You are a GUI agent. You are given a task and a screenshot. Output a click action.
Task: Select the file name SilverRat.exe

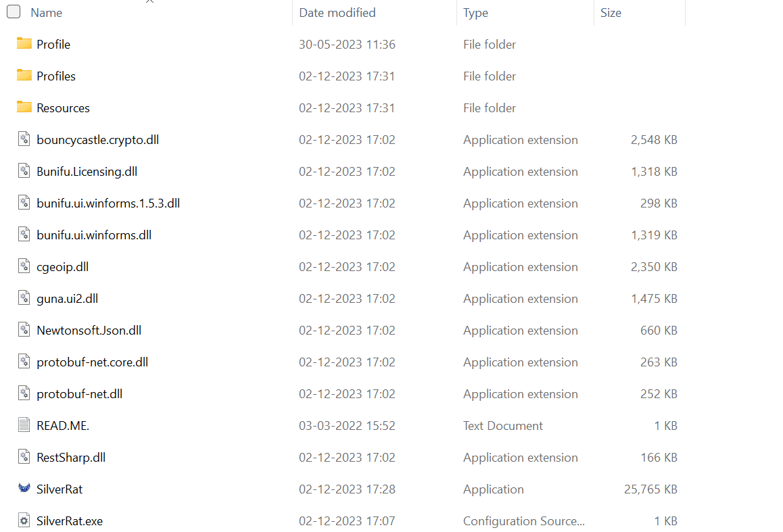coord(70,521)
